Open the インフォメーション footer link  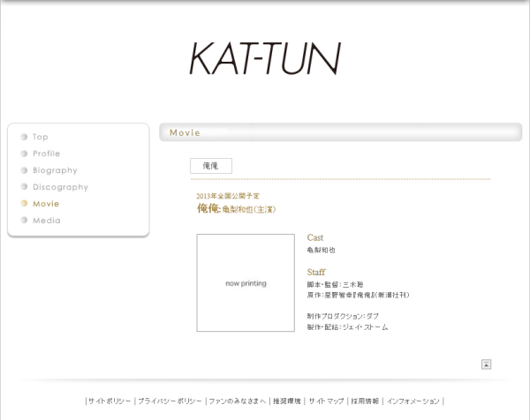click(x=413, y=401)
